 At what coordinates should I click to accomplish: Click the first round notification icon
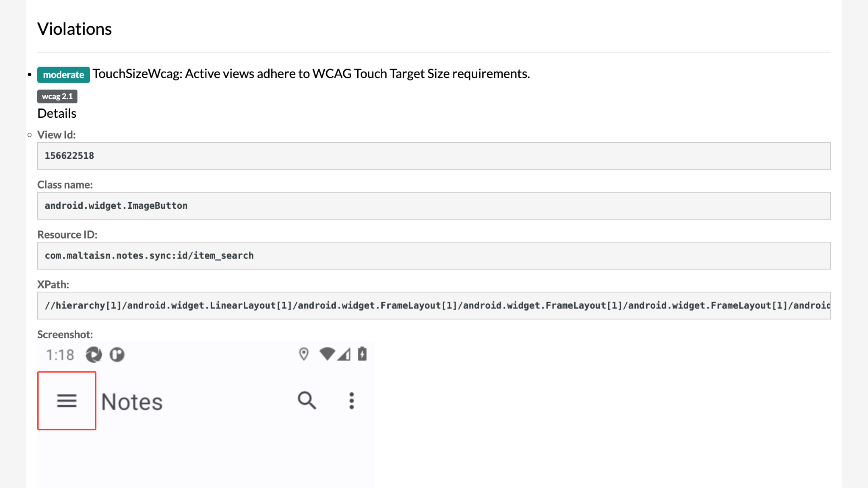click(x=94, y=355)
